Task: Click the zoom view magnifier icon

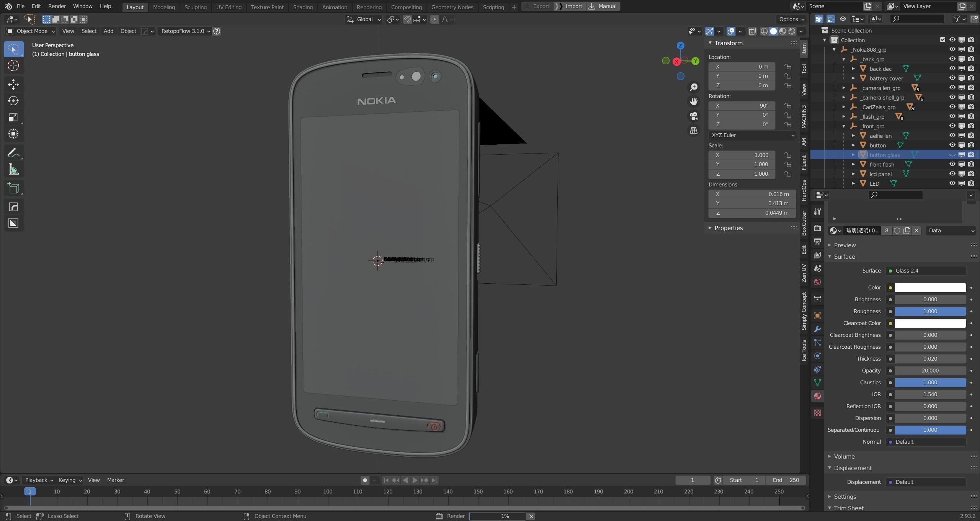Action: [694, 87]
